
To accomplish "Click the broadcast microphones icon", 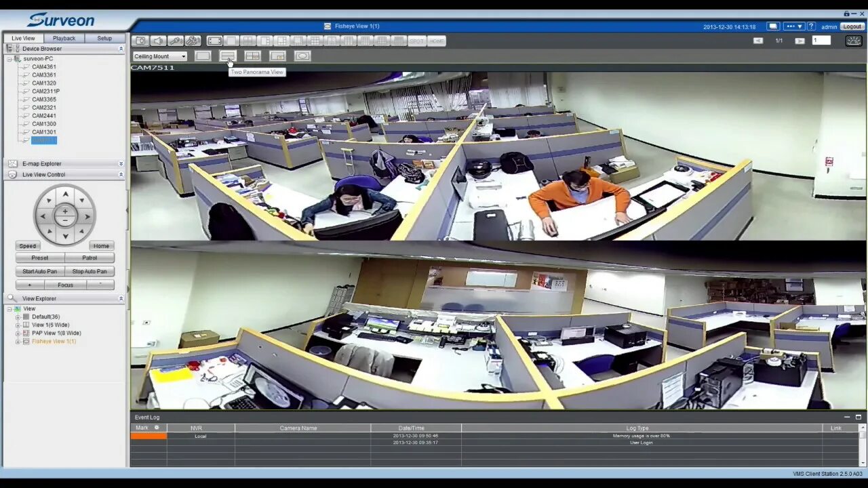I will coord(193,41).
